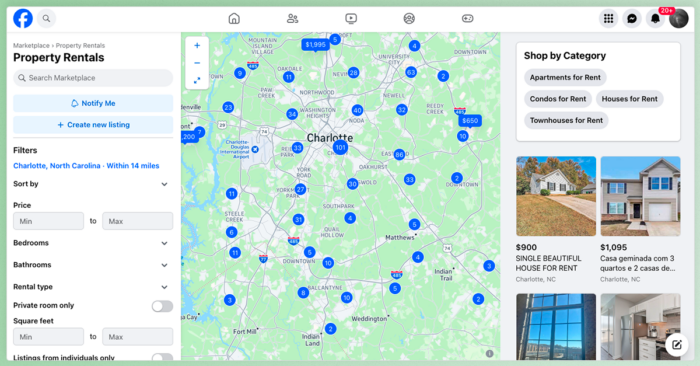Select the 101 listings cluster in Charlotte
The height and width of the screenshot is (366, 700).
coord(340,147)
